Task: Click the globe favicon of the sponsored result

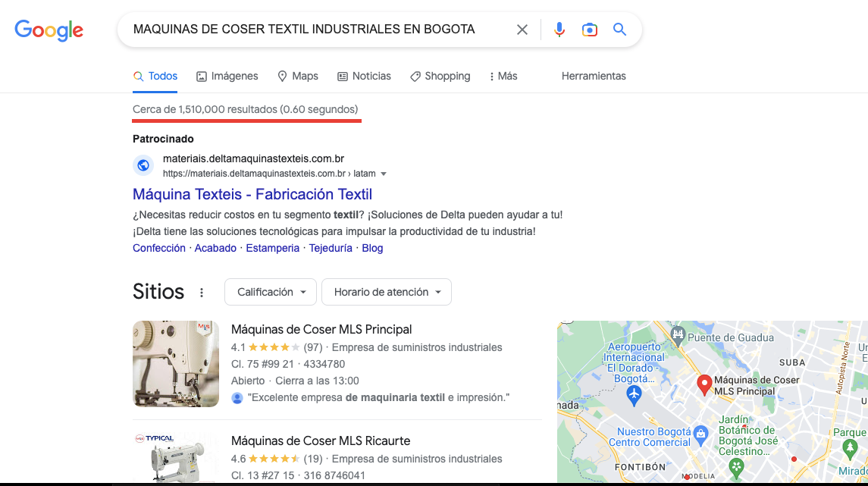Action: (x=143, y=165)
